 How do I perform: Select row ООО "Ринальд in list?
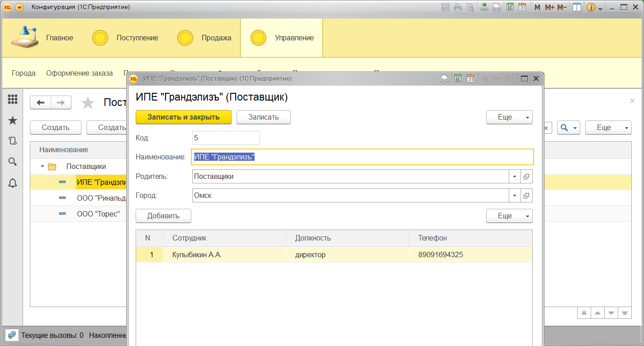click(x=102, y=197)
